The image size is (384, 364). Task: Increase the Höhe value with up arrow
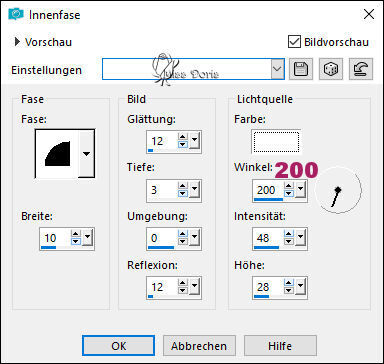point(289,283)
